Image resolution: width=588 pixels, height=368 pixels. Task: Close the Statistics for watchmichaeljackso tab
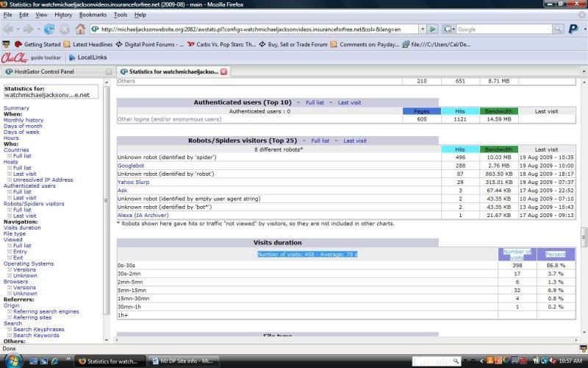tap(224, 71)
